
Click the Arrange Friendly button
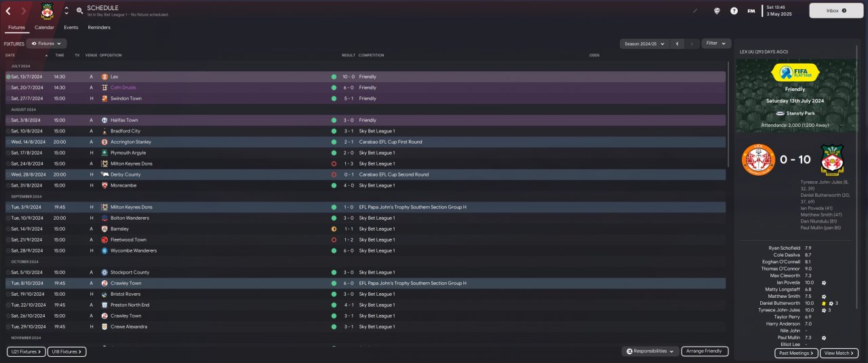pos(705,351)
